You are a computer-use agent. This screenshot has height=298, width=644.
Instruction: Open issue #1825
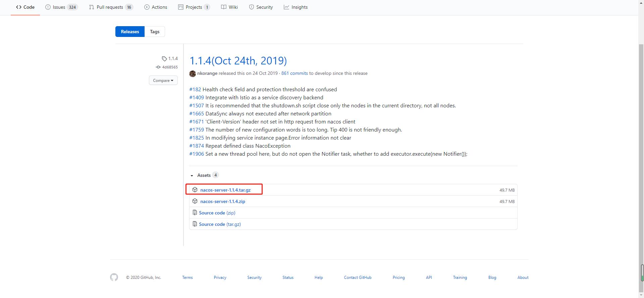pyautogui.click(x=197, y=138)
